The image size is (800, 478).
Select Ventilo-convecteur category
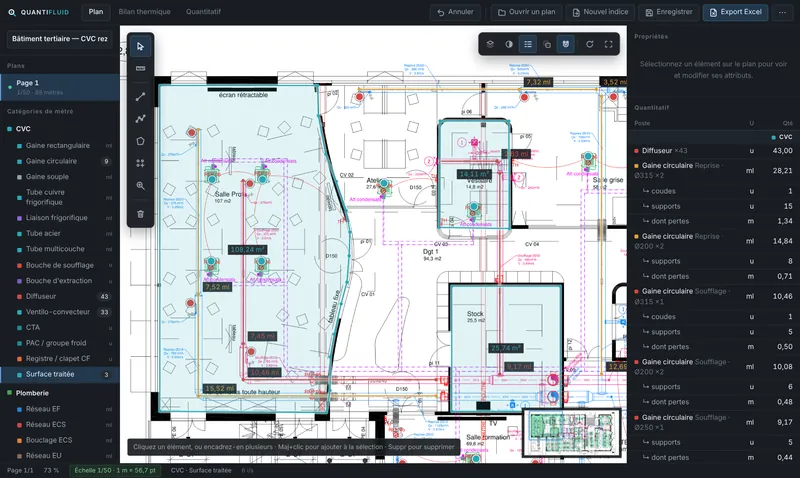[60, 312]
